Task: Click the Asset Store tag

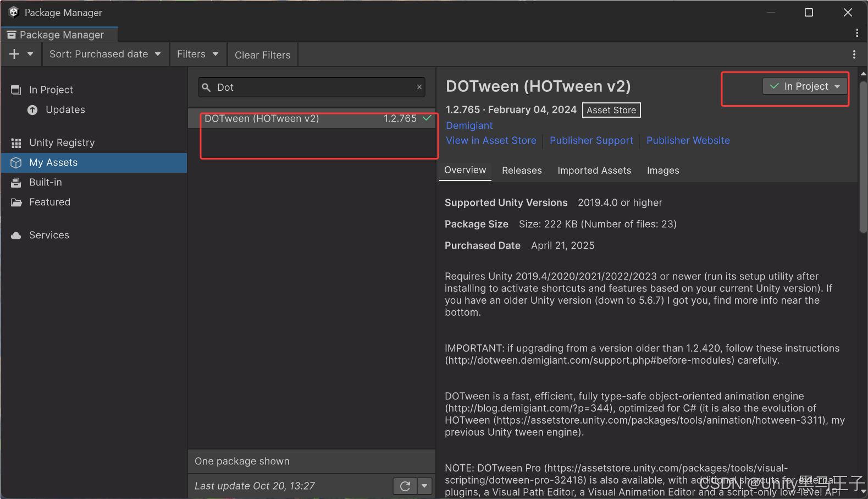Action: (611, 110)
